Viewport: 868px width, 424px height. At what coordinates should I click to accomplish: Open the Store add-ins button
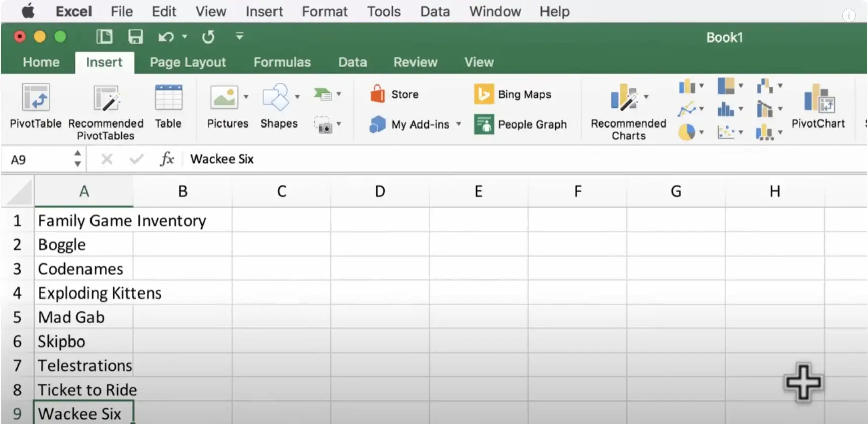395,95
